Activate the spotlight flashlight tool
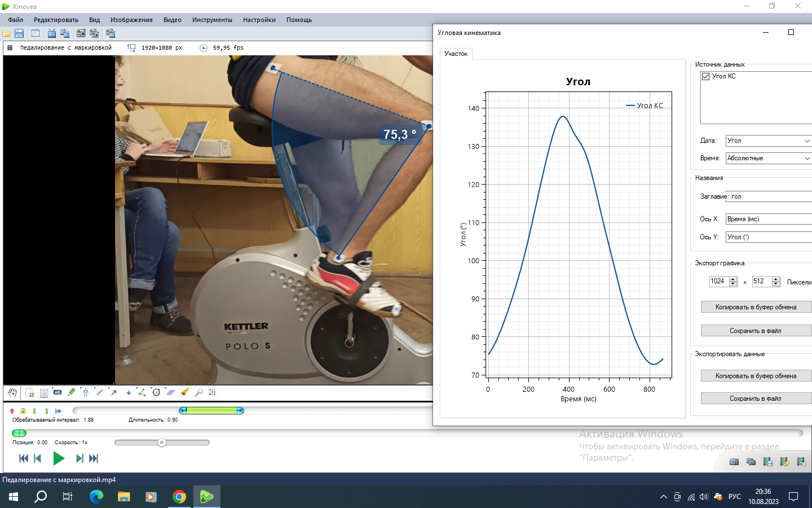812x508 pixels. coord(184,392)
